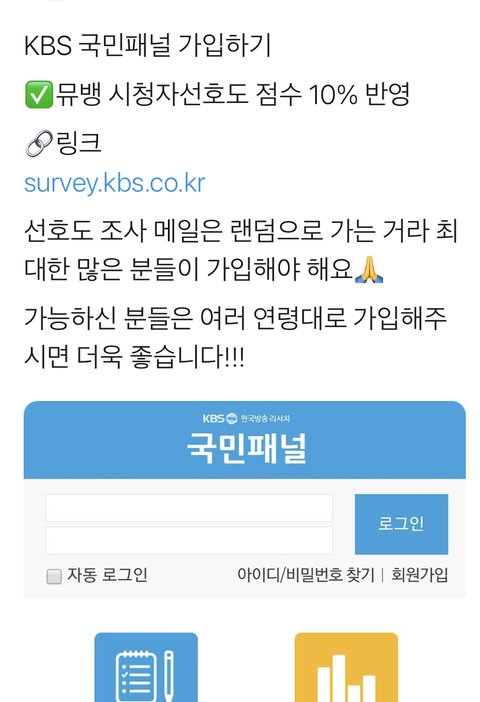
Task: Click the KBS logo in the banner
Action: point(219,419)
